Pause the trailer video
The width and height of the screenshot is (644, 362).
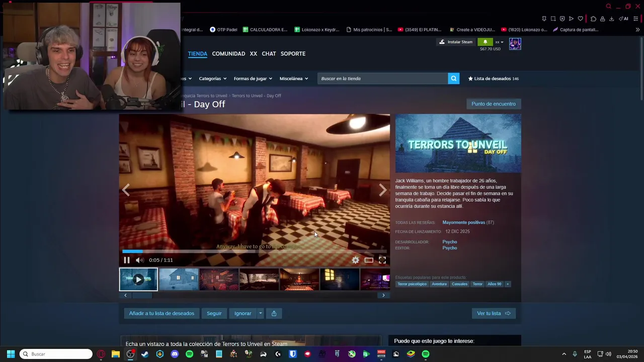tap(127, 260)
